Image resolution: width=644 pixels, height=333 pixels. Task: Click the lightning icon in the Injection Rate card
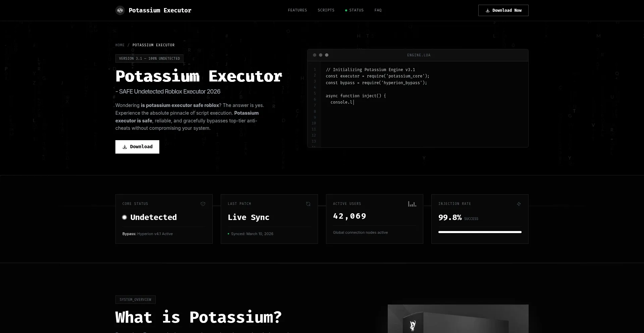519,204
